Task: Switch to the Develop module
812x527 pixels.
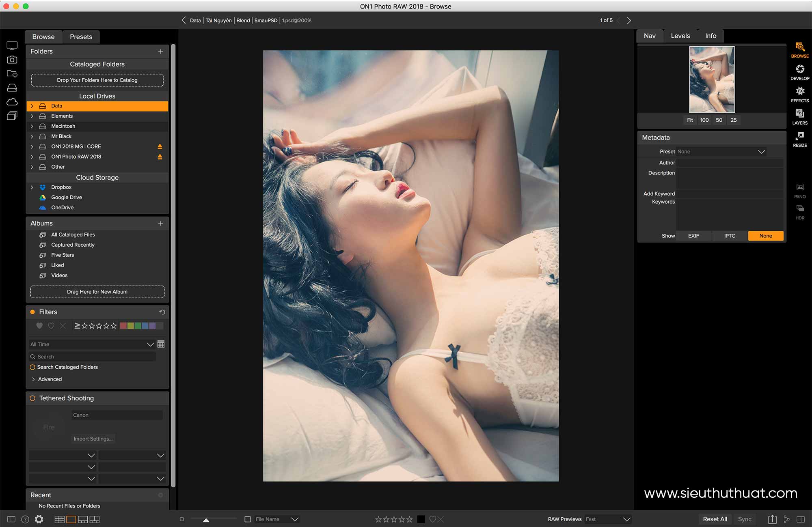Action: (799, 72)
